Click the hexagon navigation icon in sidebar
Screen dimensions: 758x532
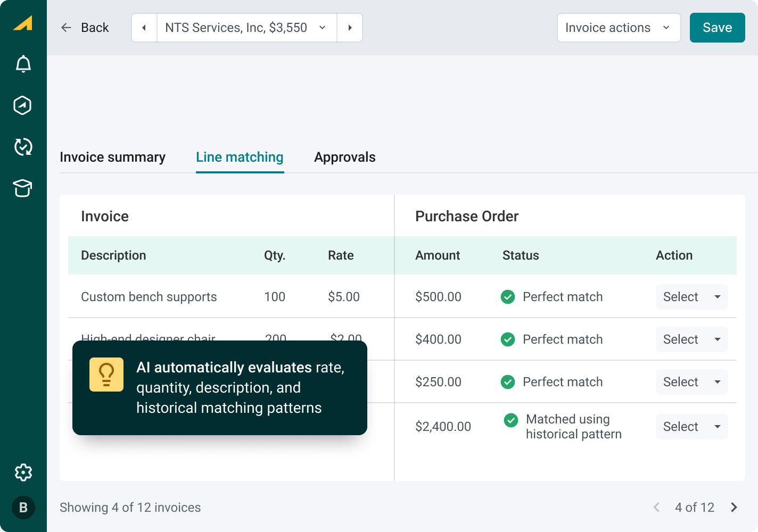pos(23,105)
